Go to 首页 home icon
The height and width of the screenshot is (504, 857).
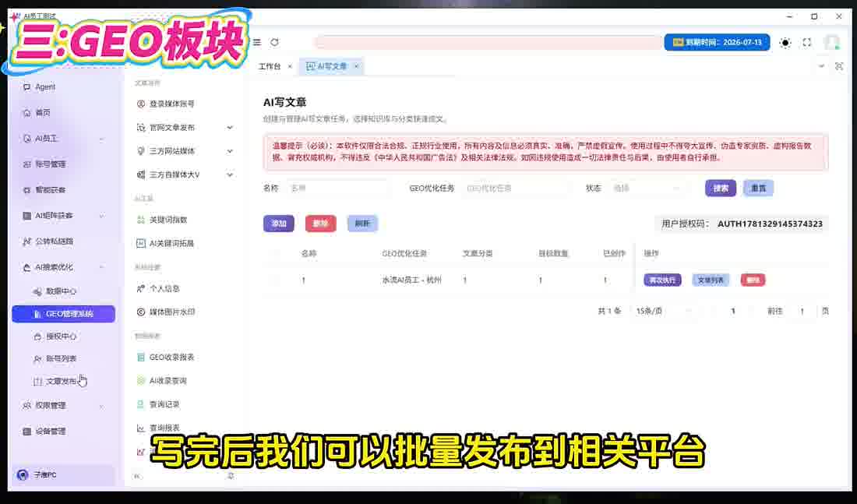[x=26, y=113]
